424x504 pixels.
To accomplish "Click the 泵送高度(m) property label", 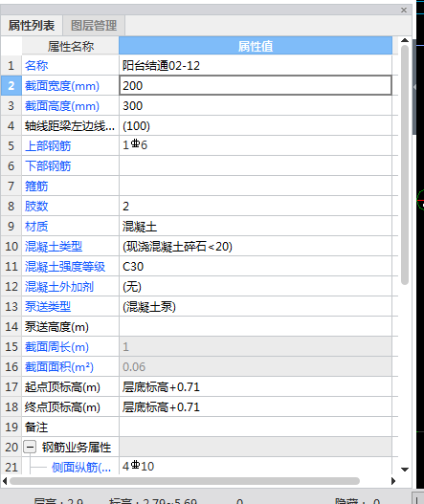I will tap(56, 327).
